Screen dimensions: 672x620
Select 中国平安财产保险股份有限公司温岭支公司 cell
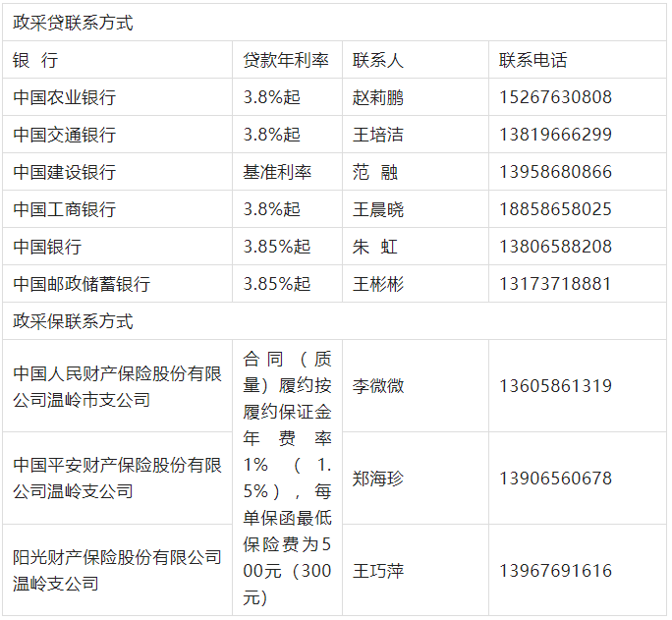pyautogui.click(x=117, y=479)
